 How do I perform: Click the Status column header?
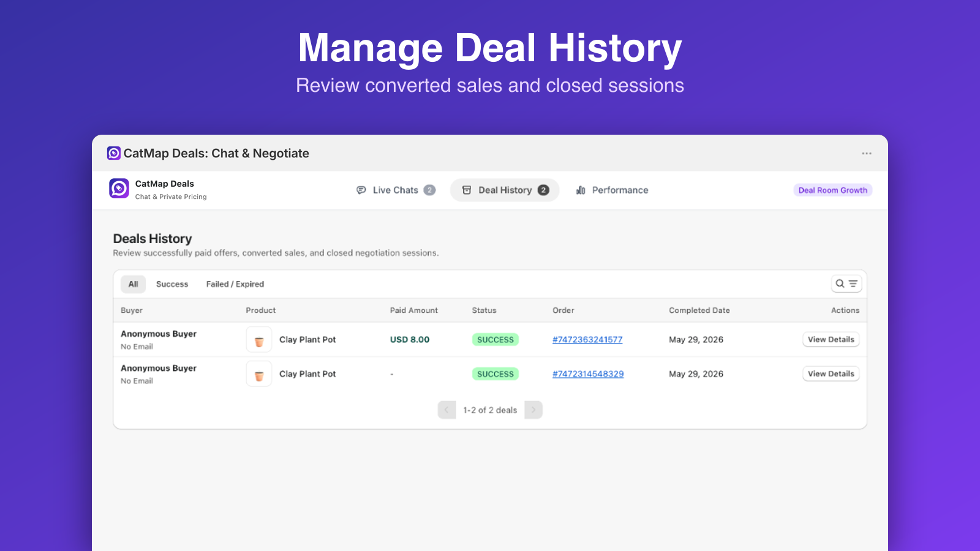[x=484, y=310]
